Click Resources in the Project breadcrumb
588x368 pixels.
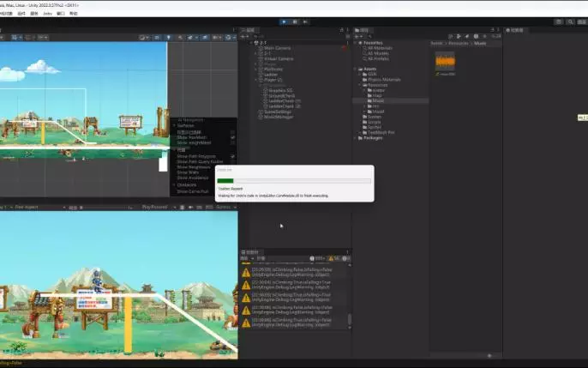tap(459, 44)
